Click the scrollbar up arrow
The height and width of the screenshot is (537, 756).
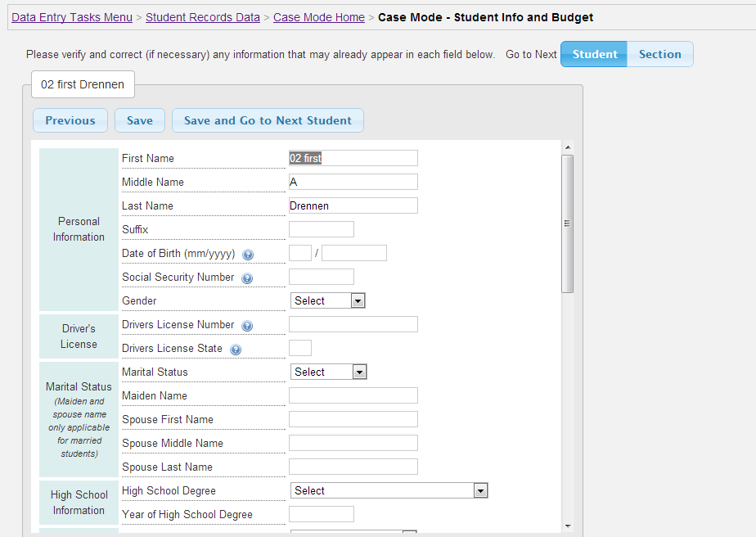pos(568,147)
